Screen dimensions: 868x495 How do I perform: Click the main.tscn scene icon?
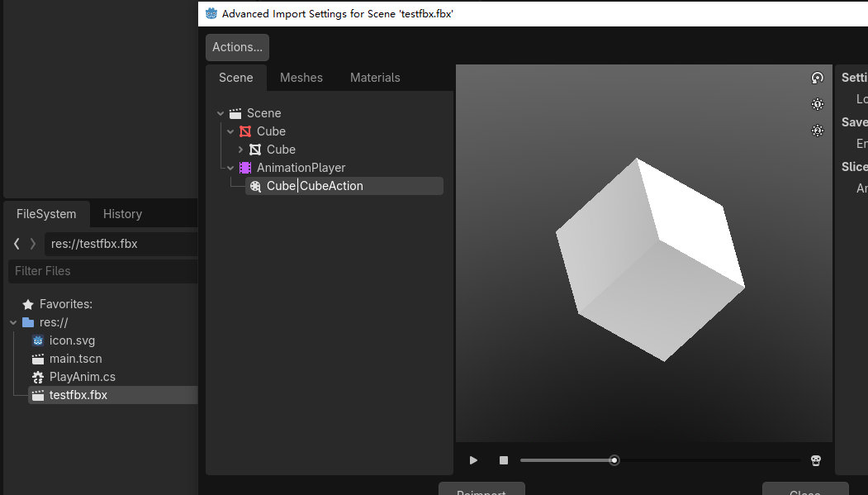coord(38,359)
